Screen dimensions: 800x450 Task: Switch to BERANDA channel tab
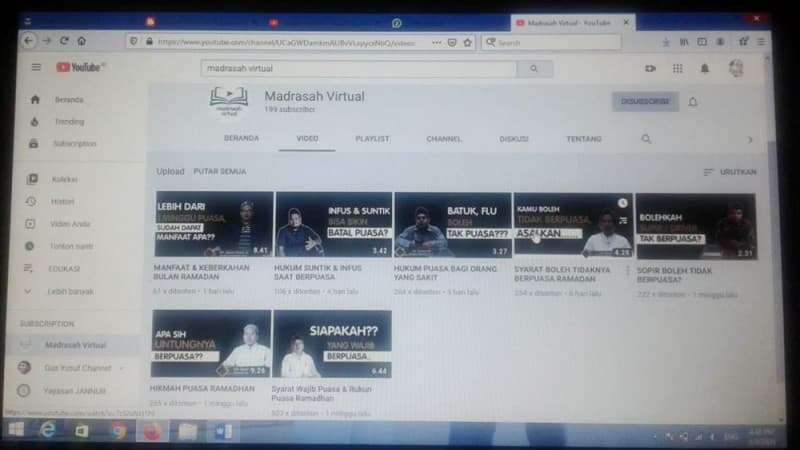(x=241, y=138)
